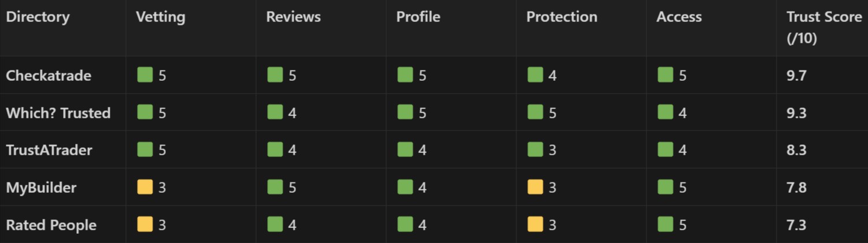Select the Checkatrade directory name
This screenshot has height=243, width=868.
pos(49,76)
